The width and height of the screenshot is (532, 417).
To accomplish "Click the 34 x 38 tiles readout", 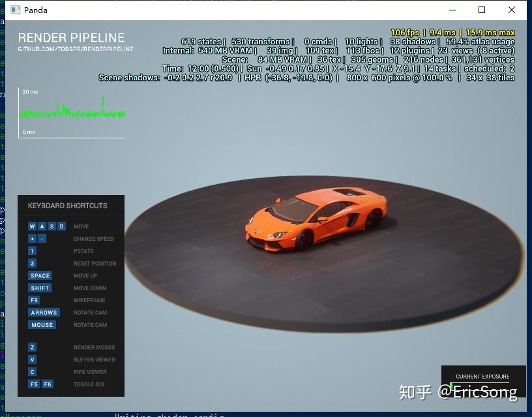I will 491,78.
